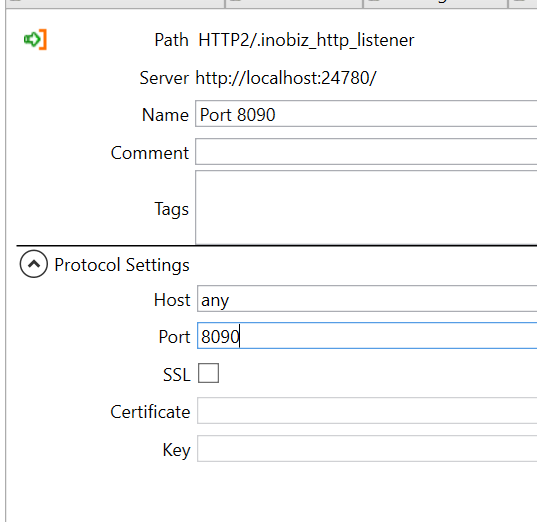This screenshot has width=537, height=522.
Task: Click the Certificate label
Action: click(x=150, y=412)
